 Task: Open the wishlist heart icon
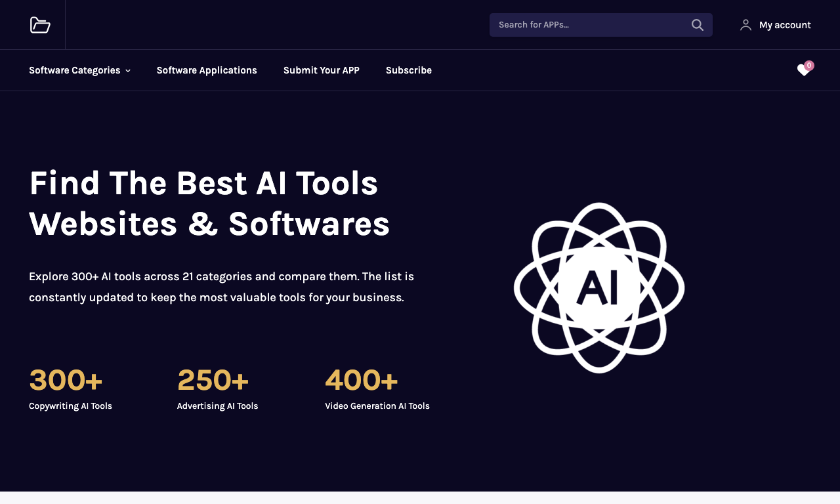click(803, 70)
